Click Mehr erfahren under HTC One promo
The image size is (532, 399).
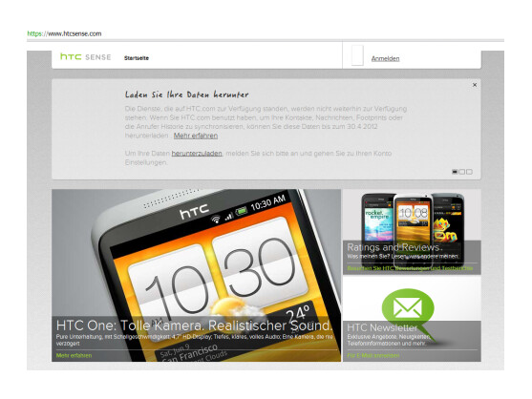(74, 355)
